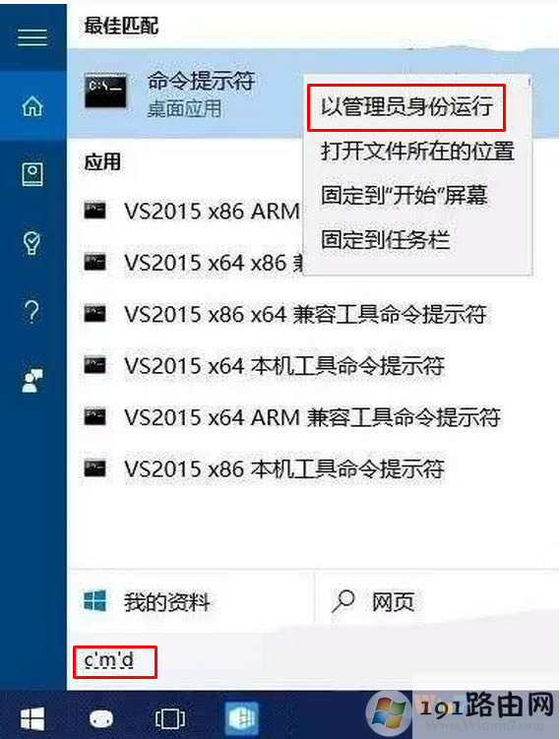Click 我的资料 search filter button
The image size is (560, 739).
tap(190, 602)
